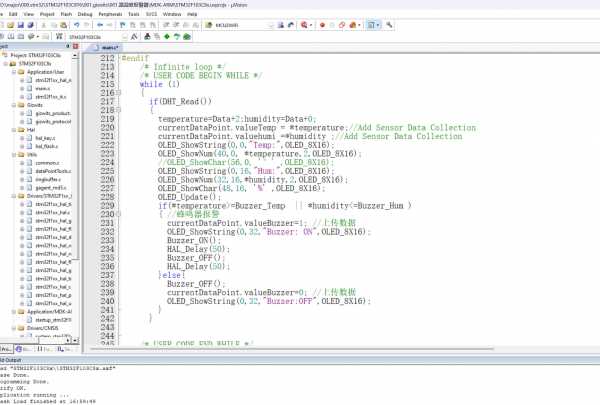Screen dimensions: 600x405
Task: Click the Select Software Packs icon
Action: point(177,37)
